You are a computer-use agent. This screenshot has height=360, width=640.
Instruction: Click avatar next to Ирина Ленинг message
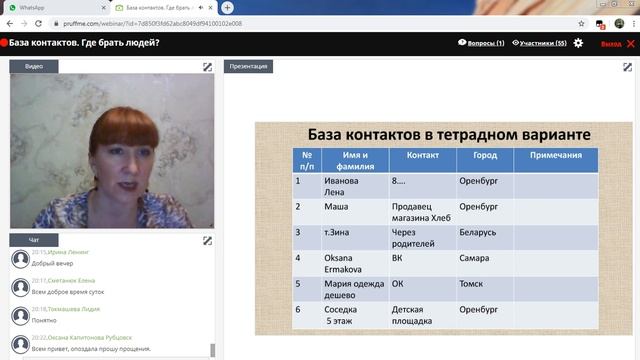pyautogui.click(x=20, y=259)
